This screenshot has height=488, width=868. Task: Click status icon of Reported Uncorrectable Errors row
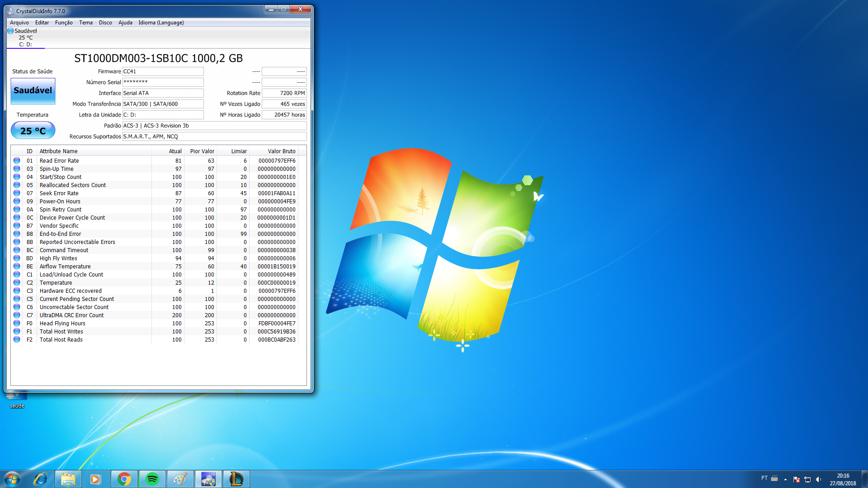(17, 242)
